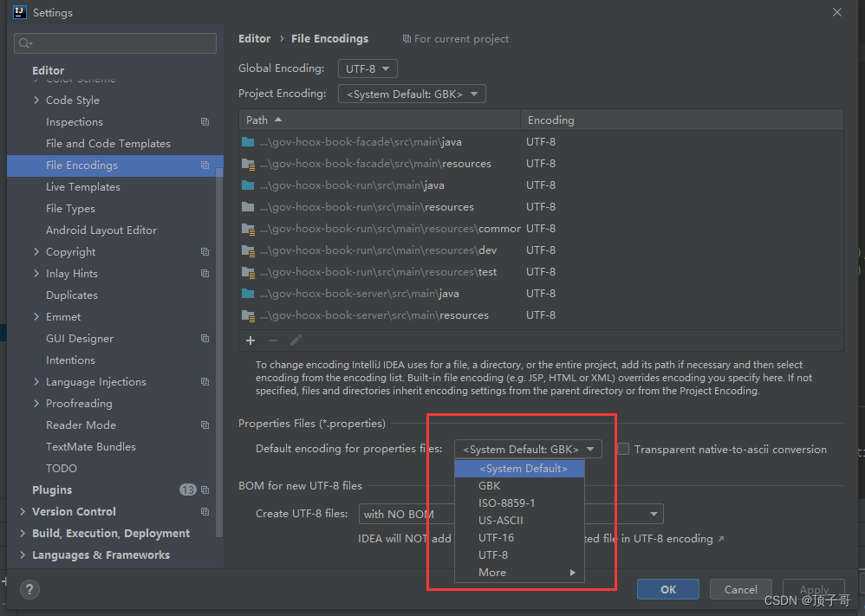Open Live Templates settings page

[x=82, y=187]
